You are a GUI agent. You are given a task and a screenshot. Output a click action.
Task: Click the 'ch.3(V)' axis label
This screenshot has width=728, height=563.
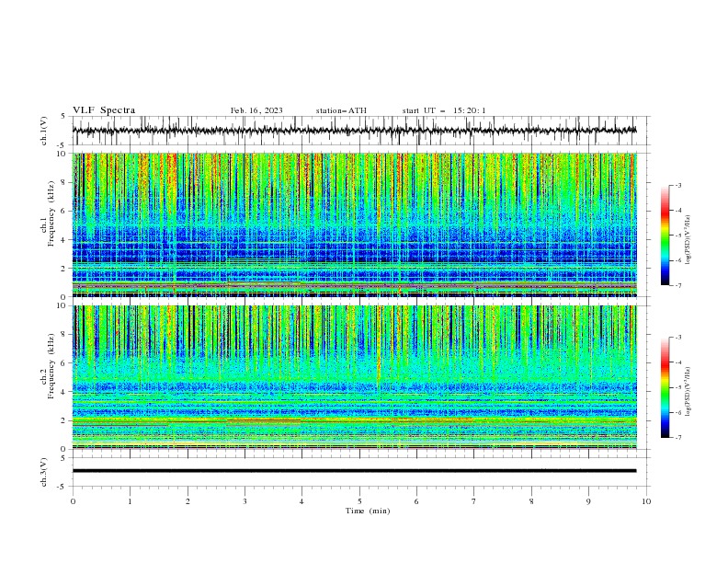tap(44, 472)
